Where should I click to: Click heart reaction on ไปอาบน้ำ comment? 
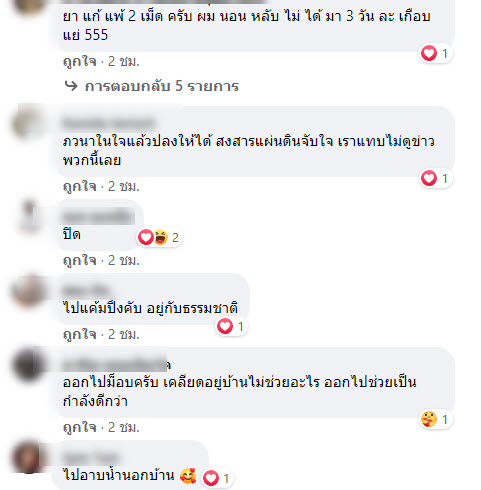[x=211, y=478]
